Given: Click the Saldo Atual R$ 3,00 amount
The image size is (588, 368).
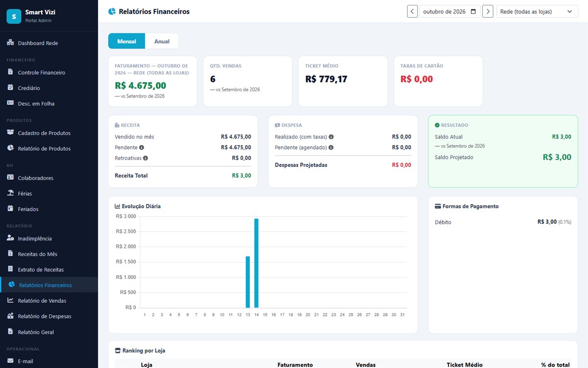Looking at the screenshot, I should tap(562, 137).
